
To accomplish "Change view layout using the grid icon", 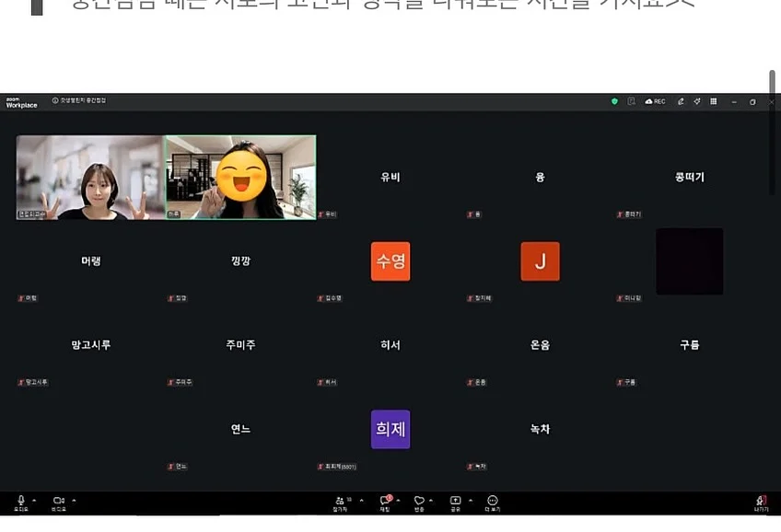I will click(714, 101).
